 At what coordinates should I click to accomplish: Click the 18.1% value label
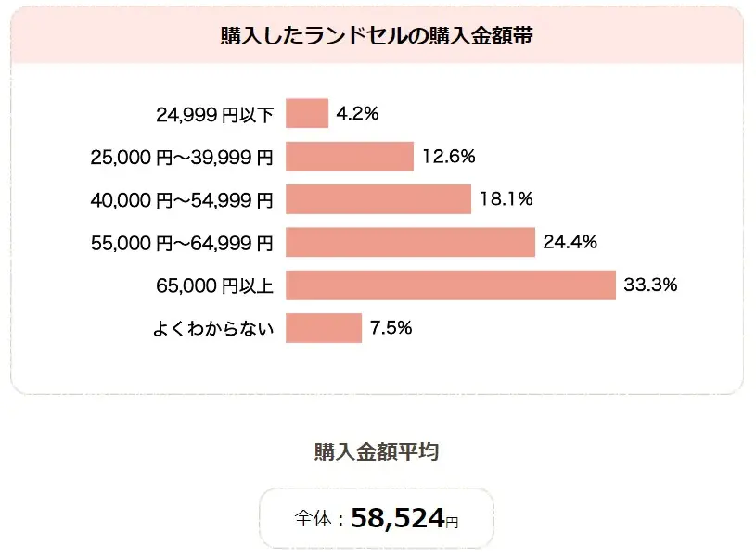[506, 199]
